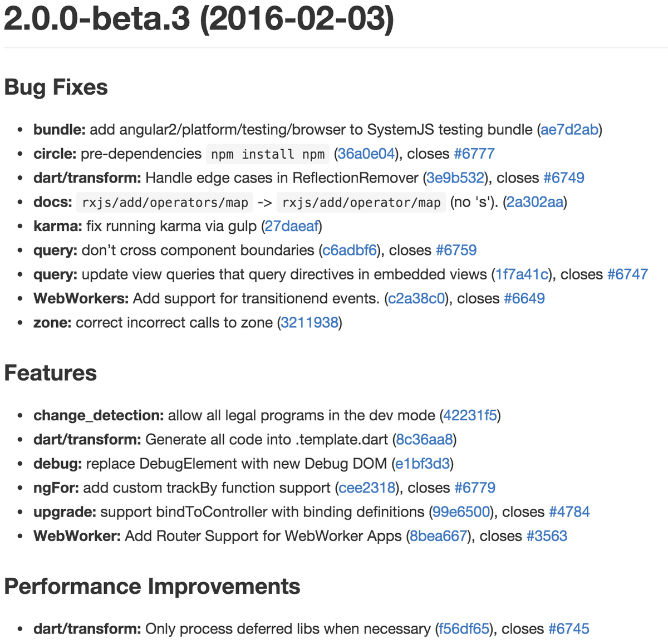
Task: Click the bold 'circle:' label
Action: click(x=55, y=154)
